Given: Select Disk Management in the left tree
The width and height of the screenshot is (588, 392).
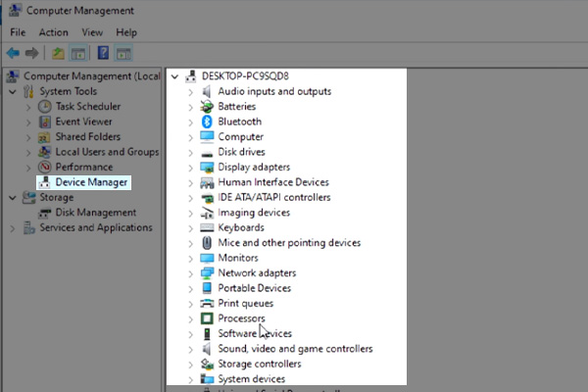Looking at the screenshot, I should click(96, 213).
